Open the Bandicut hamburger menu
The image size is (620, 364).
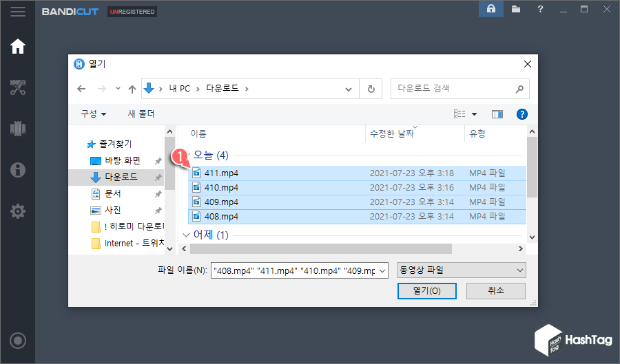[18, 11]
